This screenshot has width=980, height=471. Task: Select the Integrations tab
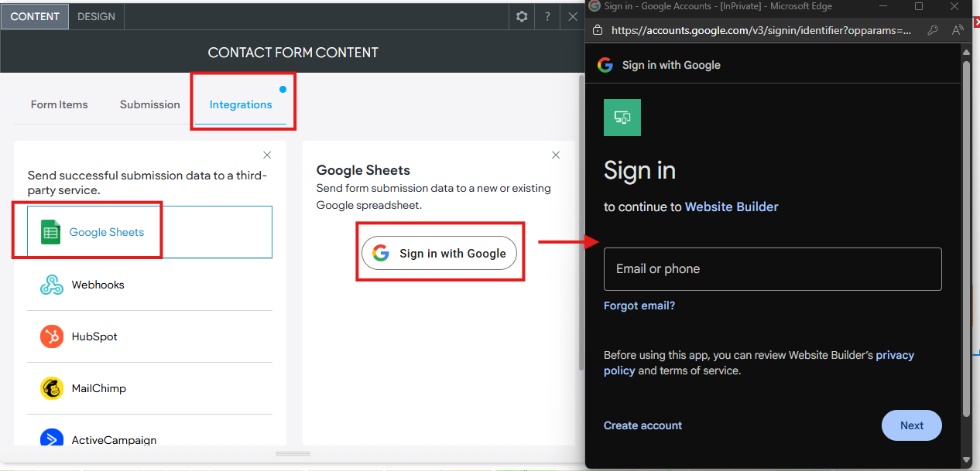(241, 104)
